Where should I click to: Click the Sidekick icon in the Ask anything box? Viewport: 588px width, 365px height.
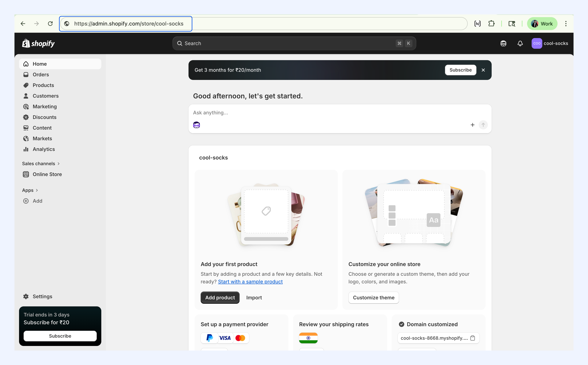[x=197, y=125]
